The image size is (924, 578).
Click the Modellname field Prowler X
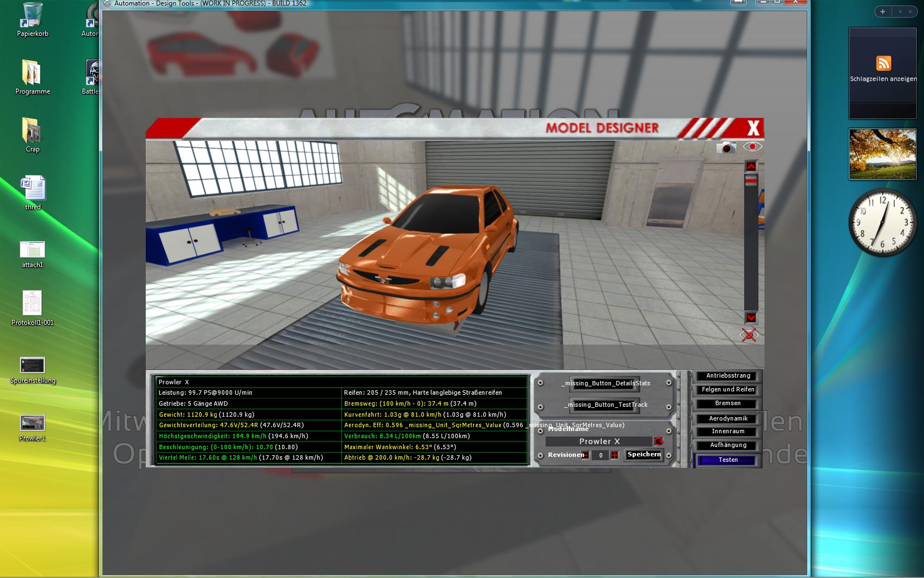[599, 441]
